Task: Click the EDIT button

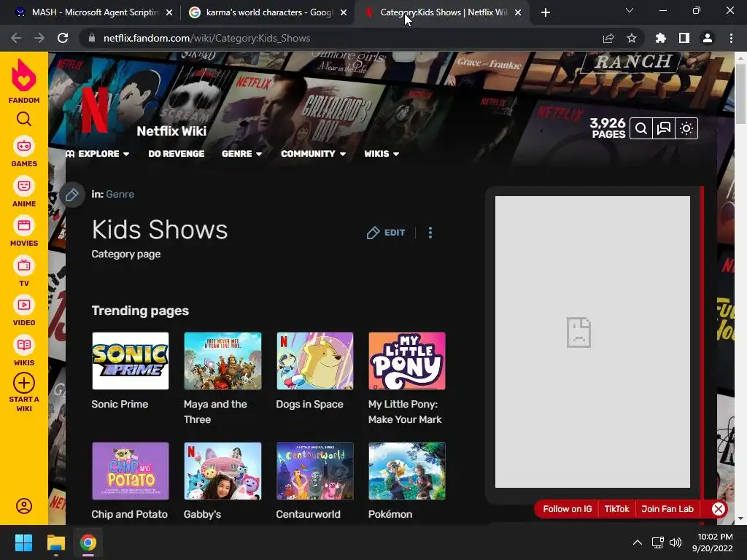Action: tap(386, 233)
